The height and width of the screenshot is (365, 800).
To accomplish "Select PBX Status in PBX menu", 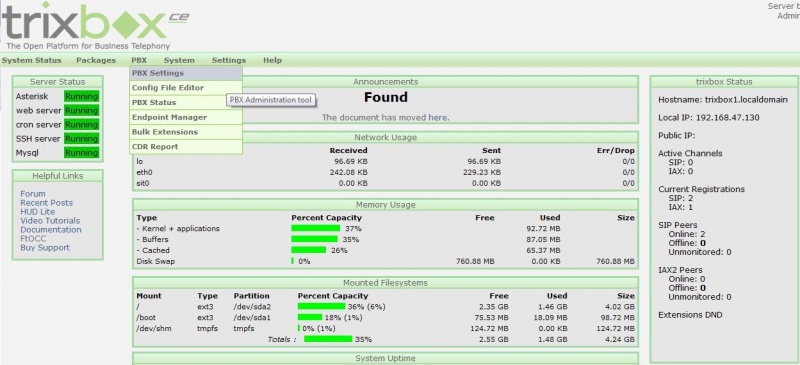I will coord(186,103).
